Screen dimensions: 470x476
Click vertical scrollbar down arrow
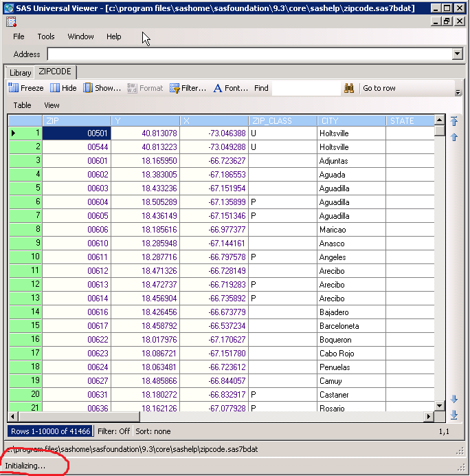(x=439, y=405)
